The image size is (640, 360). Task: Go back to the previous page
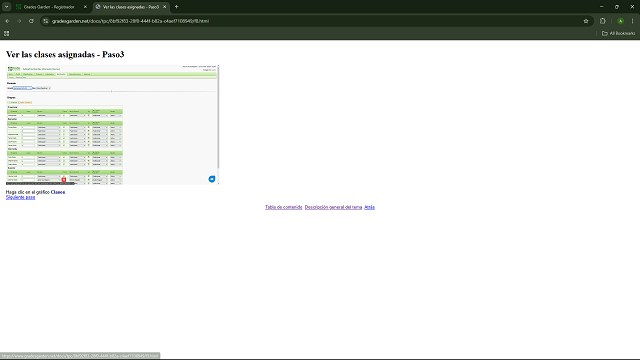[7, 21]
